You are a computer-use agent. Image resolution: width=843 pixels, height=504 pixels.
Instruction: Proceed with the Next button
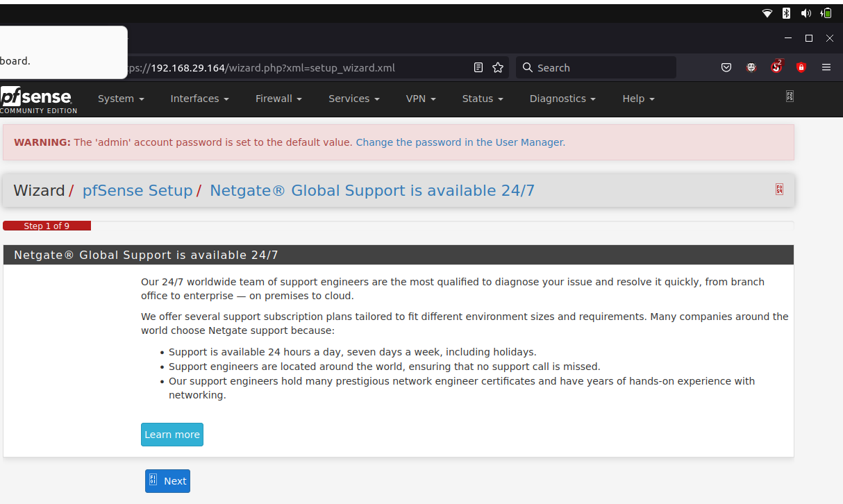pos(167,481)
